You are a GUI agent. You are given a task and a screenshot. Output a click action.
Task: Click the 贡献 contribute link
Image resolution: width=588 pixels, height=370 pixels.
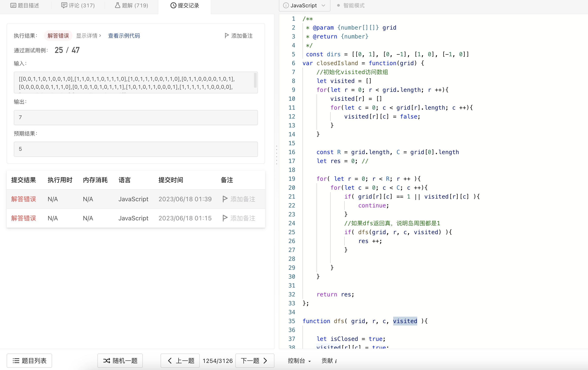tap(329, 361)
